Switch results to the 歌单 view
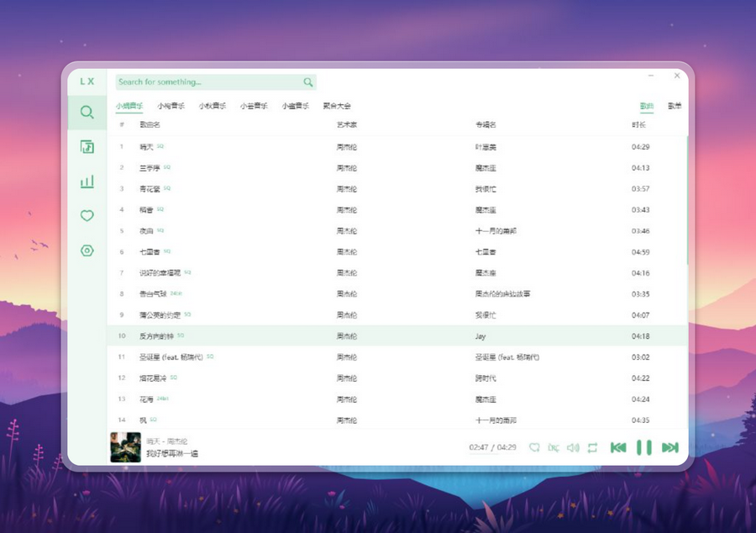This screenshot has width=756, height=533. (675, 106)
